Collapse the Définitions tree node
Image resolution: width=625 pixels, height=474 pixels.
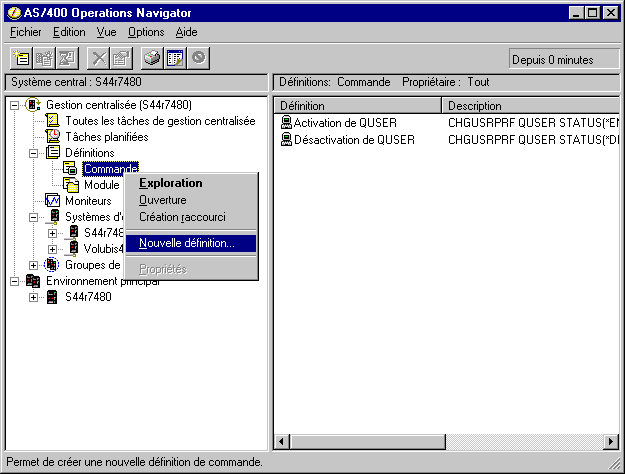[x=33, y=153]
